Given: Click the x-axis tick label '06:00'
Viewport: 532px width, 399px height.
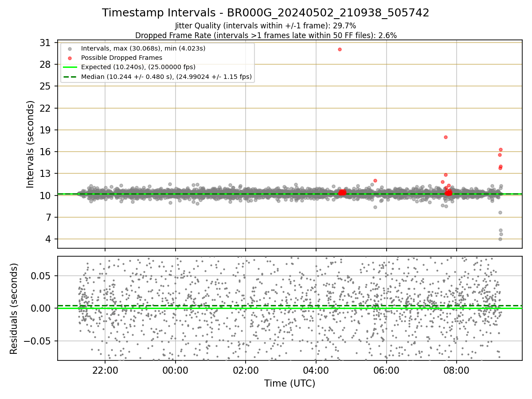Looking at the screenshot, I should pyautogui.click(x=387, y=370).
